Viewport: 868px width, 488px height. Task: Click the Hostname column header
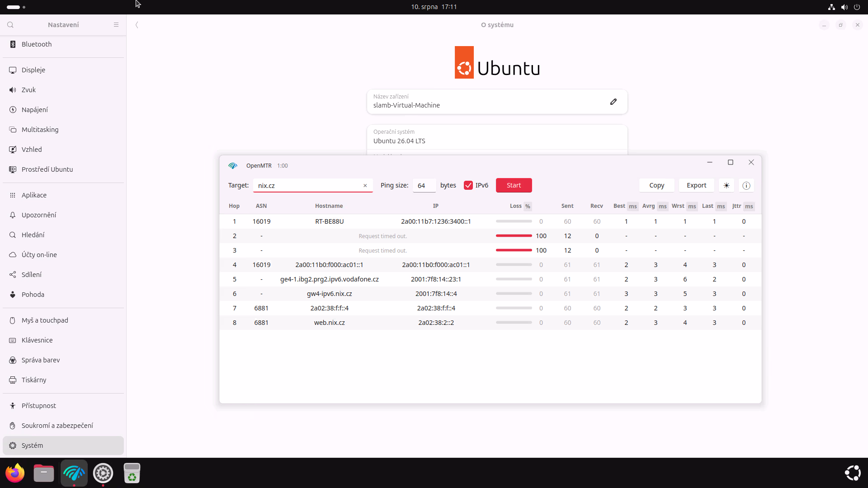(329, 206)
